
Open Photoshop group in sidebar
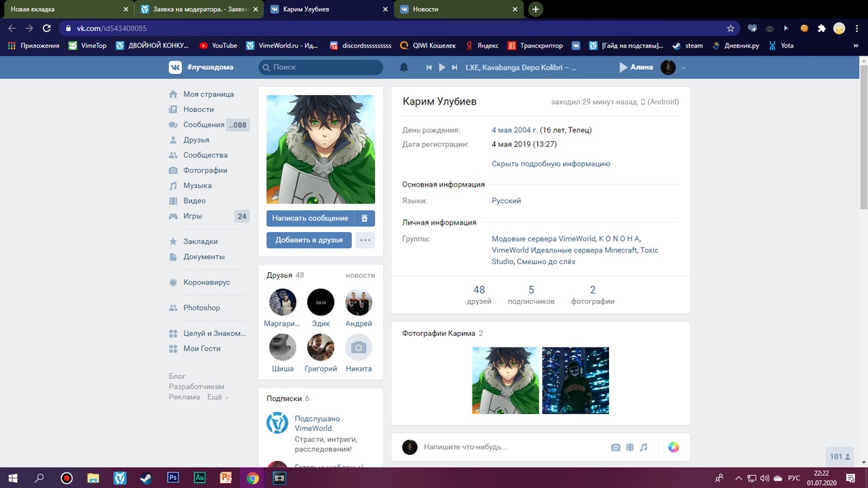[201, 307]
